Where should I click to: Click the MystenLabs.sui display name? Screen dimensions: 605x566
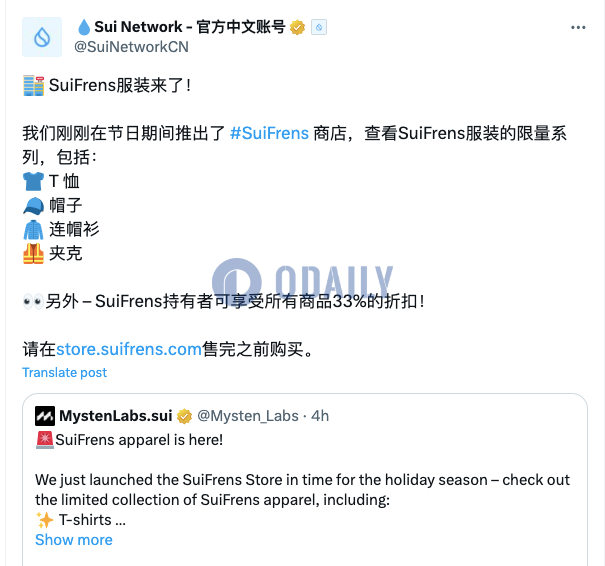click(x=116, y=416)
